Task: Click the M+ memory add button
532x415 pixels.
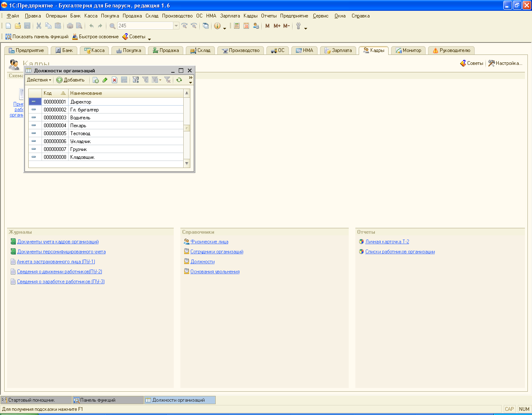Action: point(277,26)
